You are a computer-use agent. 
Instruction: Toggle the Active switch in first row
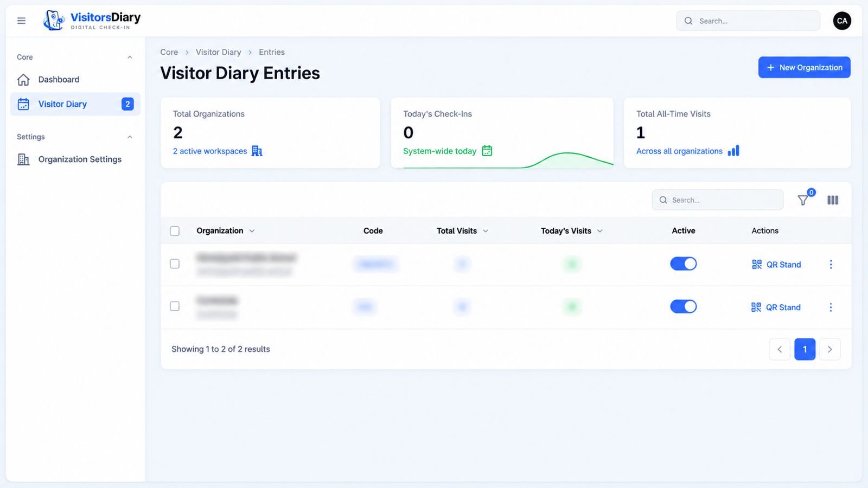point(684,264)
